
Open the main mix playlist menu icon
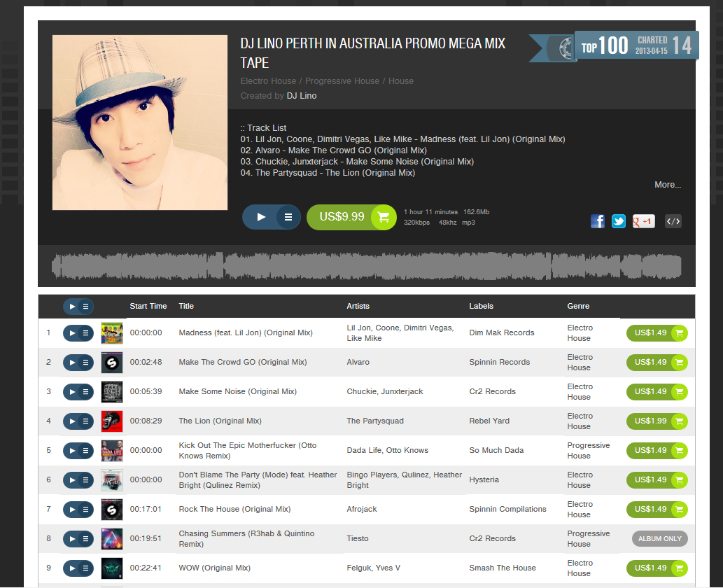288,217
